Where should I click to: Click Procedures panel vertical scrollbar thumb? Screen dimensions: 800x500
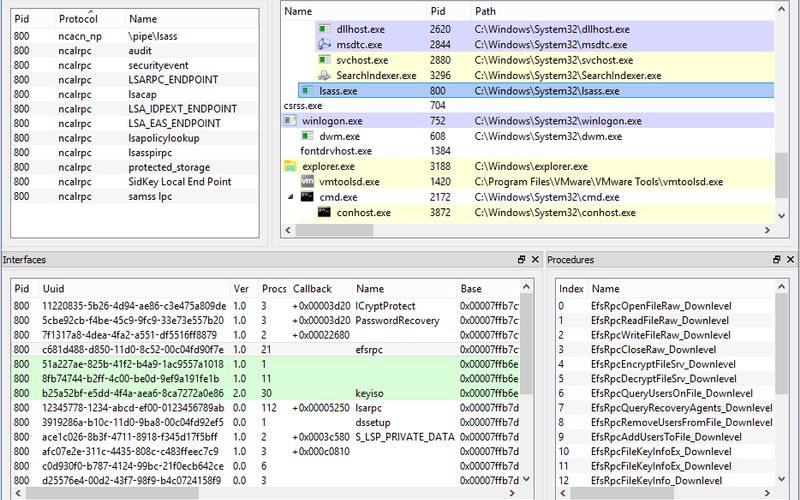click(x=782, y=344)
